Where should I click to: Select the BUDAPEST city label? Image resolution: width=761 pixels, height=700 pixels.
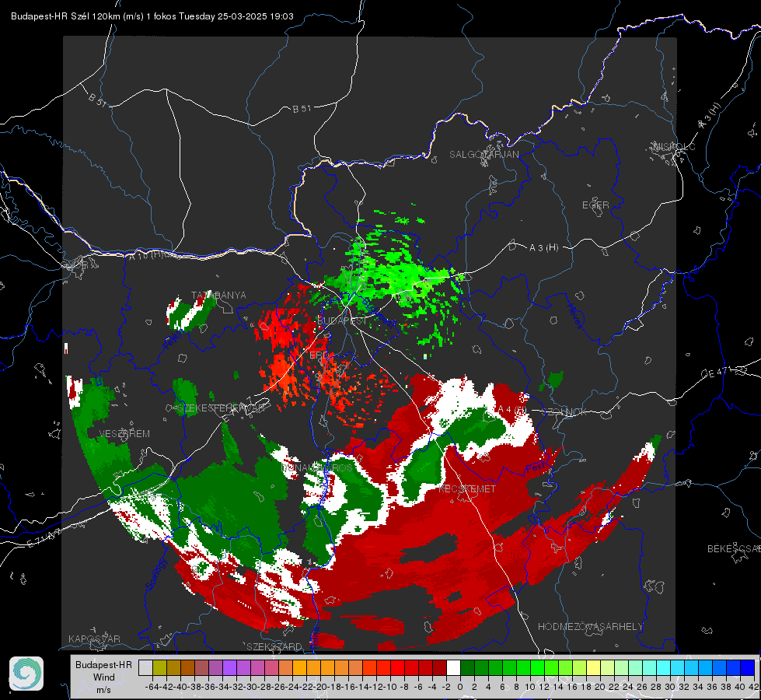342,321
